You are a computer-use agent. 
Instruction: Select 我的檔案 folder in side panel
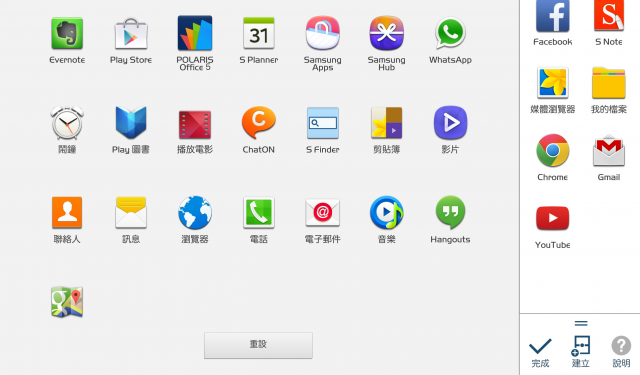point(609,83)
